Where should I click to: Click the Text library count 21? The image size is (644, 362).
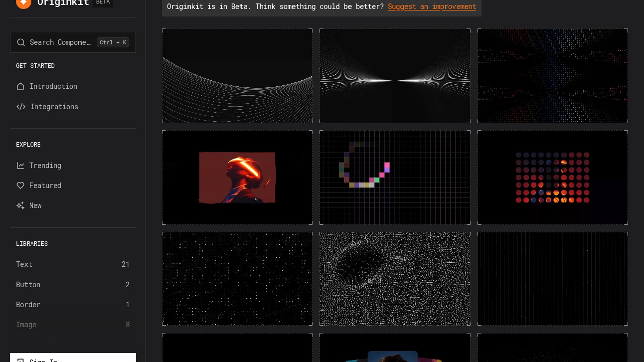(125, 264)
